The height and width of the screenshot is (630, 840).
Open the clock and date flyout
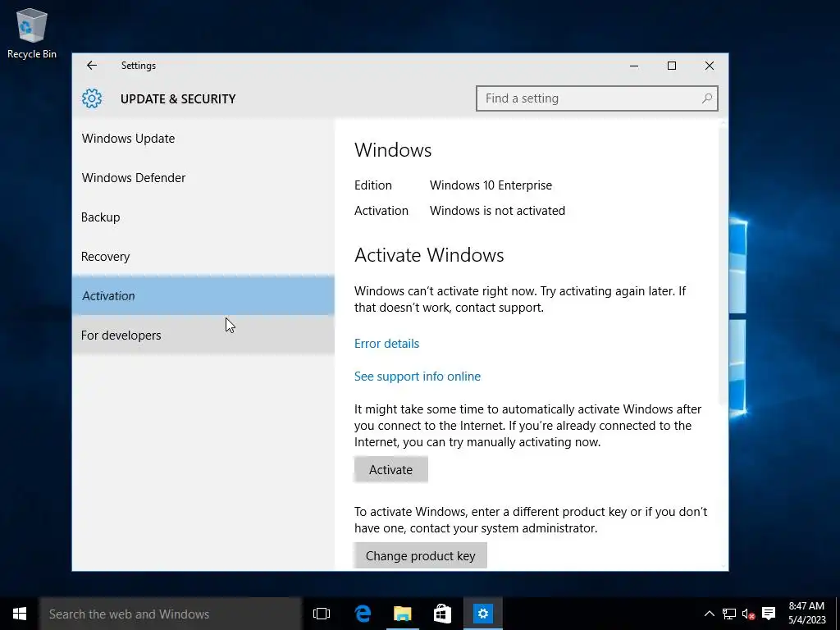pos(806,614)
